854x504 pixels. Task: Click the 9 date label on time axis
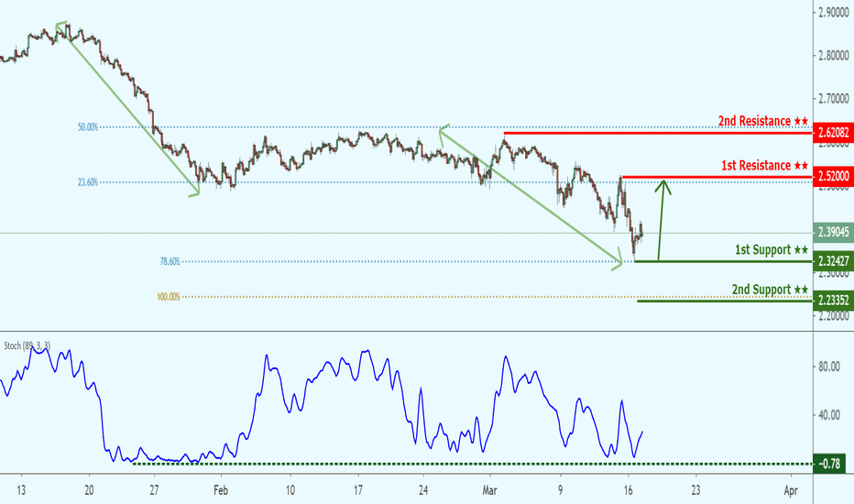pos(561,490)
